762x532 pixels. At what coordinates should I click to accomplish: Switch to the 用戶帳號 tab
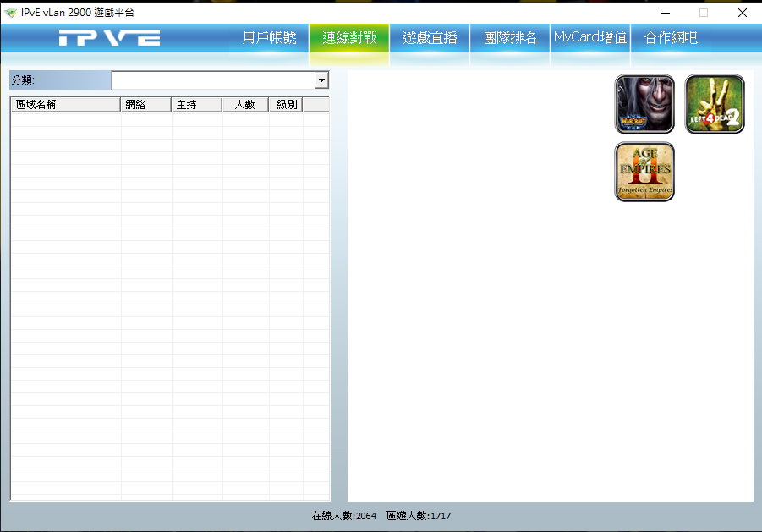pos(269,38)
